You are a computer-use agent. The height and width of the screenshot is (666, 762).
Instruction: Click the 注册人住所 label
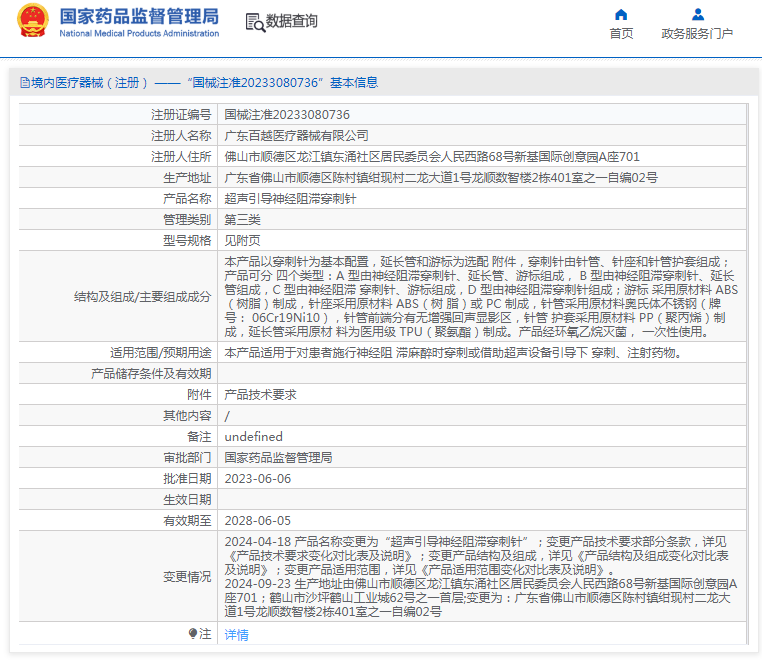(181, 157)
